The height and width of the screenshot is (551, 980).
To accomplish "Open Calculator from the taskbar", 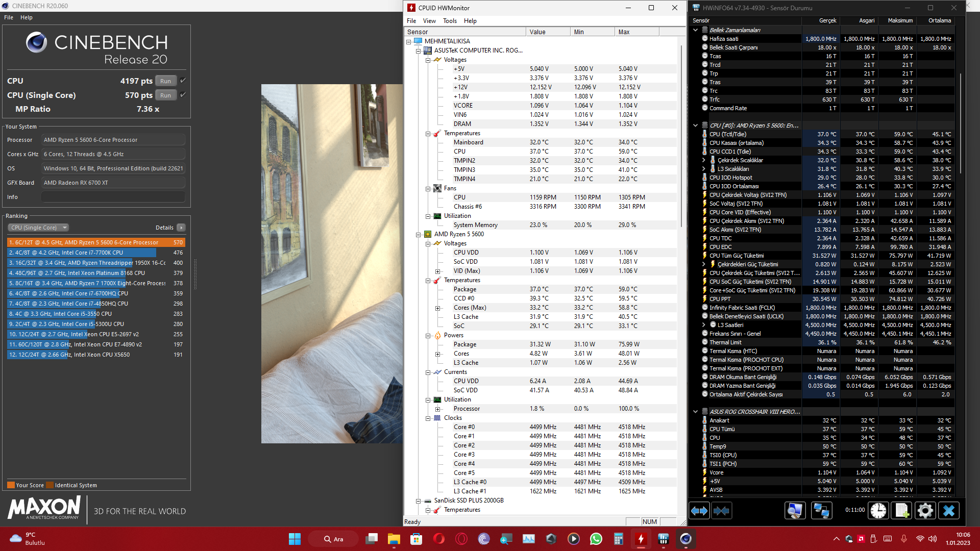I will pyautogui.click(x=618, y=539).
